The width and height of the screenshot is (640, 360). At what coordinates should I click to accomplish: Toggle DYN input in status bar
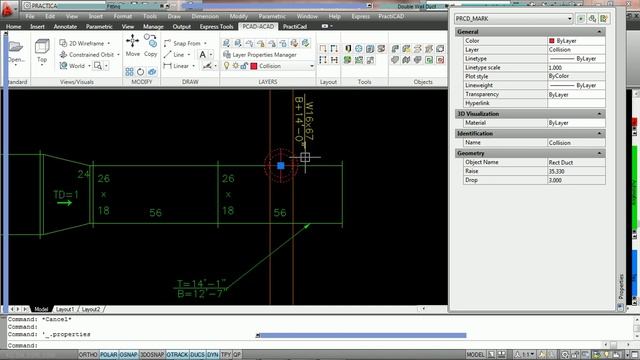[x=213, y=355]
